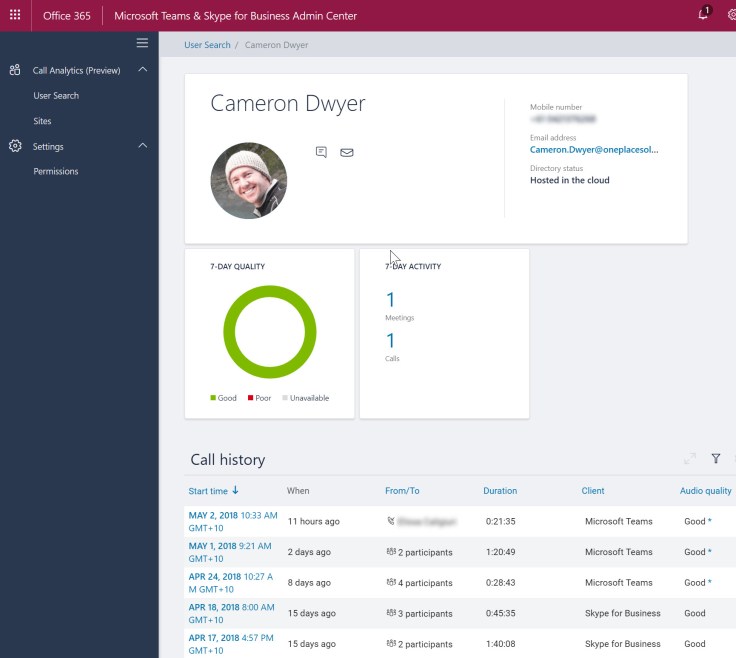Click the notifications bell icon
The height and width of the screenshot is (658, 736).
703,15
